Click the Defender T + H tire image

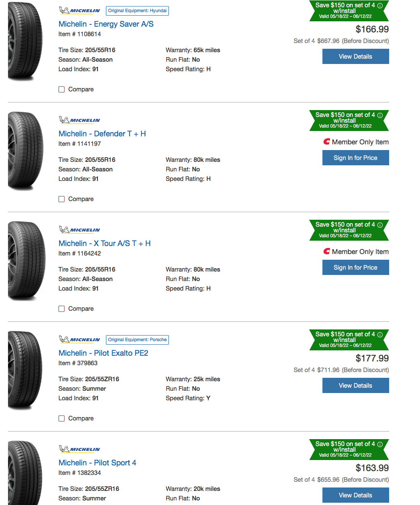[26, 151]
